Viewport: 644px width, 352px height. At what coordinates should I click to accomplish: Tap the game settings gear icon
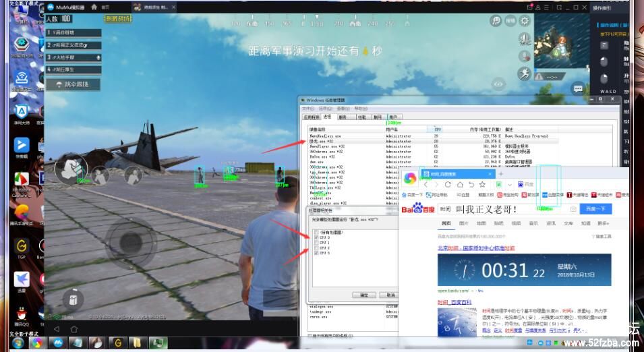point(525,20)
